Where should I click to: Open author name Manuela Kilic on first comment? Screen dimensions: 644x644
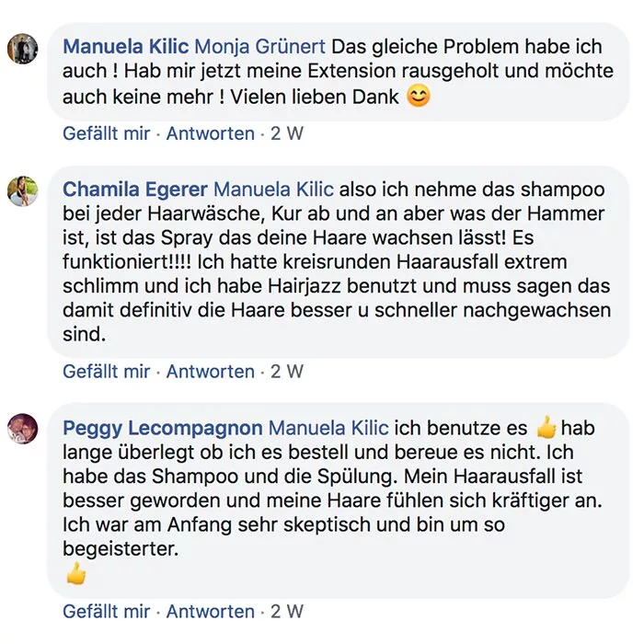125,45
